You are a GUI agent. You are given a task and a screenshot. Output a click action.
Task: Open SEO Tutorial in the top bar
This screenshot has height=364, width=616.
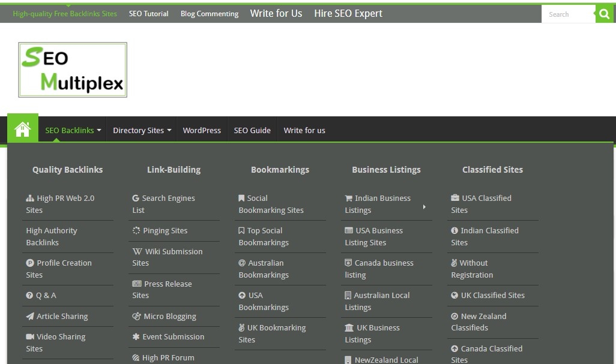(148, 14)
